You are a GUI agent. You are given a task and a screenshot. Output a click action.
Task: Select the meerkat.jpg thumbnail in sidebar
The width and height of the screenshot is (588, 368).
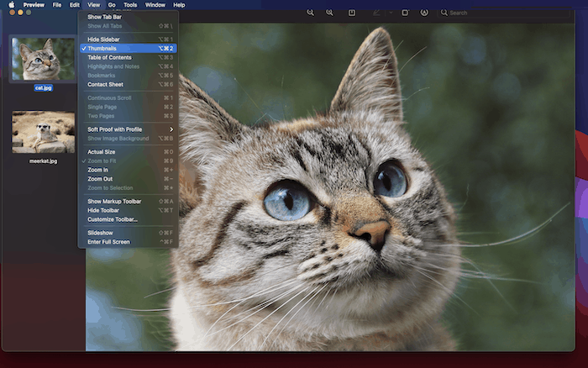click(x=43, y=132)
